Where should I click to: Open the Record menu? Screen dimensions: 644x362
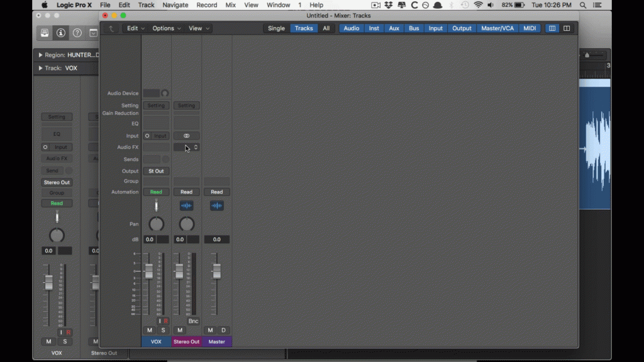(206, 5)
